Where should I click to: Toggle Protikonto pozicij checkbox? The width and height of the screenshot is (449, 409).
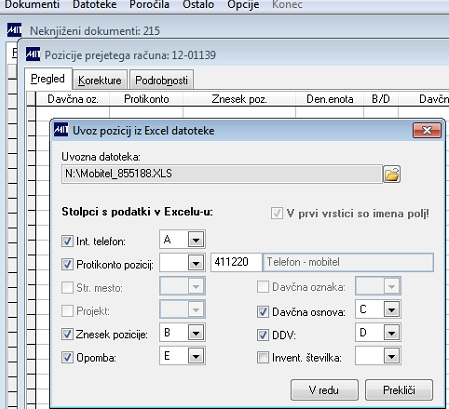pos(67,264)
